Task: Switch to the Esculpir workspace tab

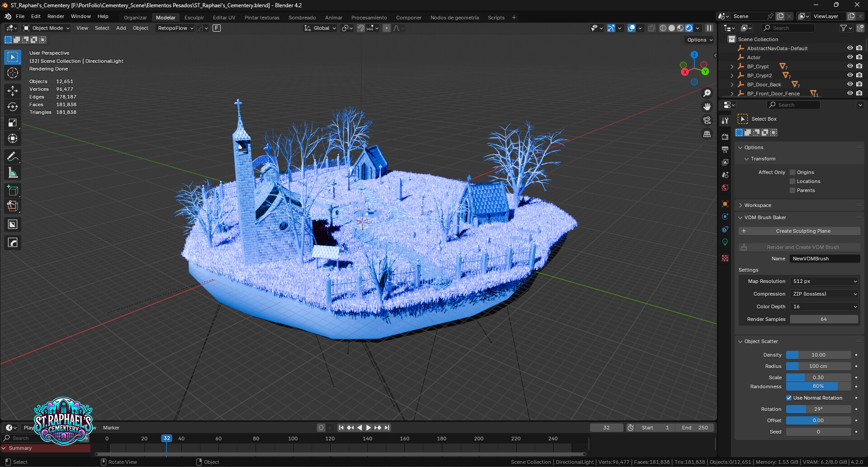Action: click(x=194, y=17)
